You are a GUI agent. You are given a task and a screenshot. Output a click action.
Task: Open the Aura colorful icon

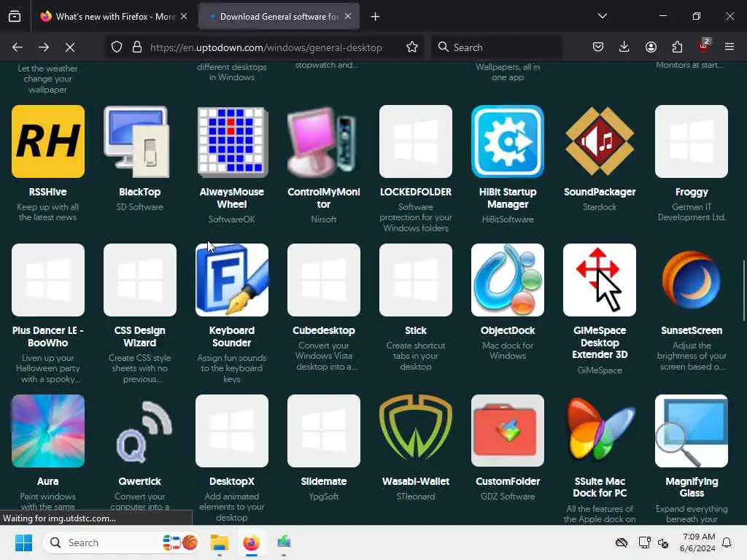pyautogui.click(x=48, y=431)
